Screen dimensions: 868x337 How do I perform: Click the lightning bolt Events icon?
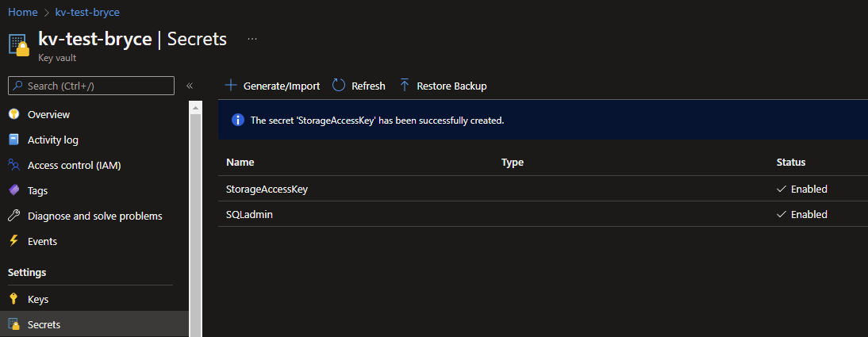click(14, 241)
